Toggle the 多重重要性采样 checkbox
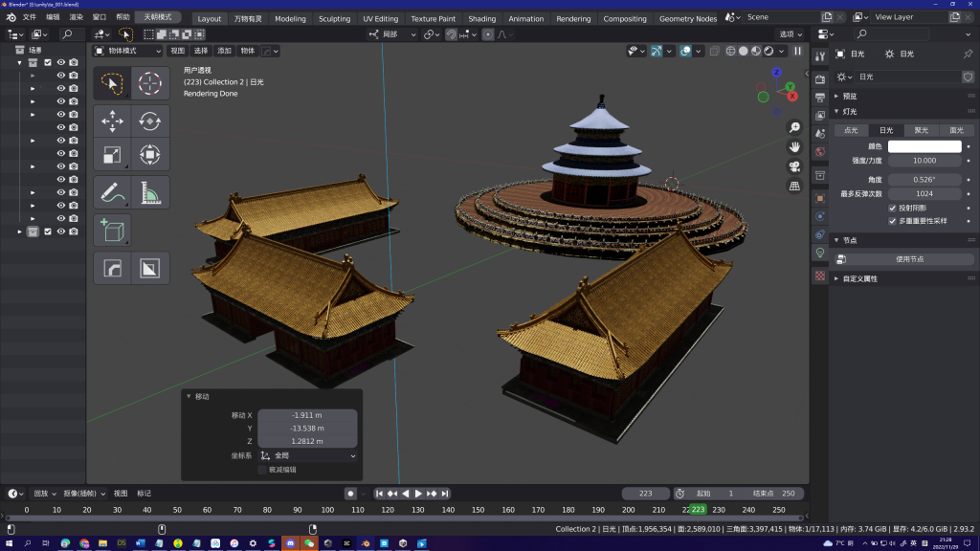 (x=893, y=221)
